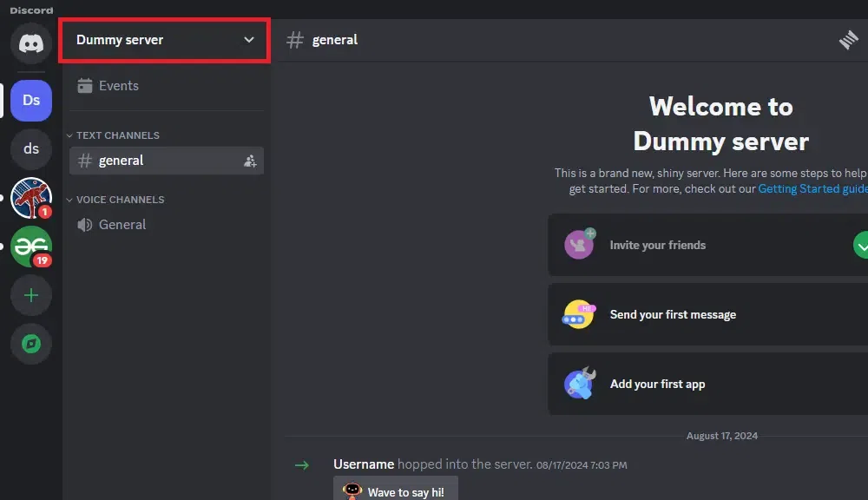Open the Spider-Man avatar server with 1 notification
Image resolution: width=868 pixels, height=500 pixels.
[x=31, y=197]
